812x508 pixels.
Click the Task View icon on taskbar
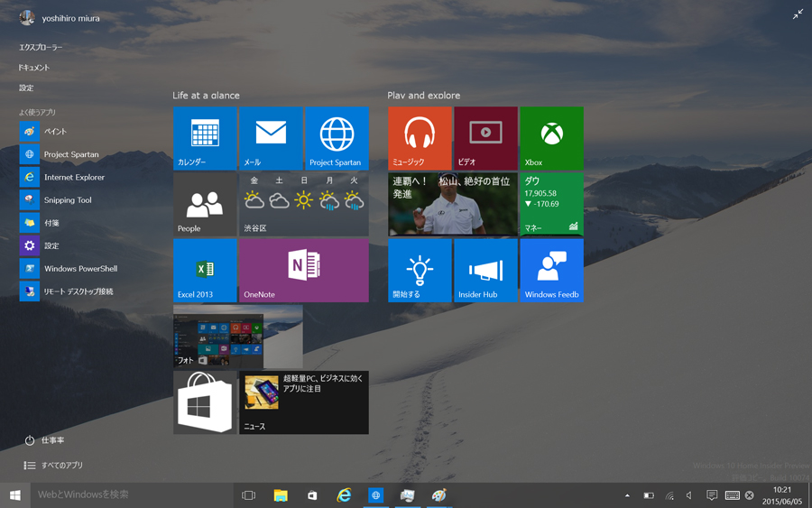(x=249, y=495)
